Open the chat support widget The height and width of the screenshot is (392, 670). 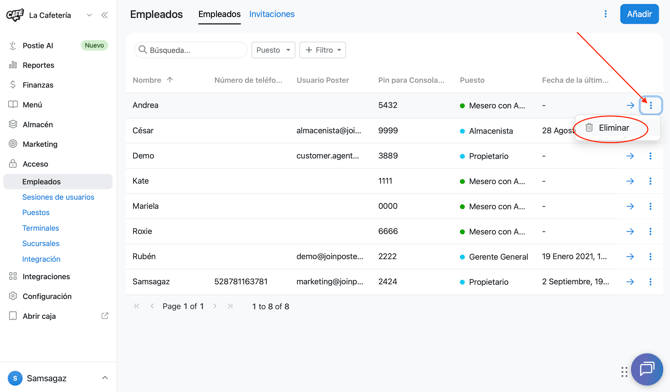(647, 369)
